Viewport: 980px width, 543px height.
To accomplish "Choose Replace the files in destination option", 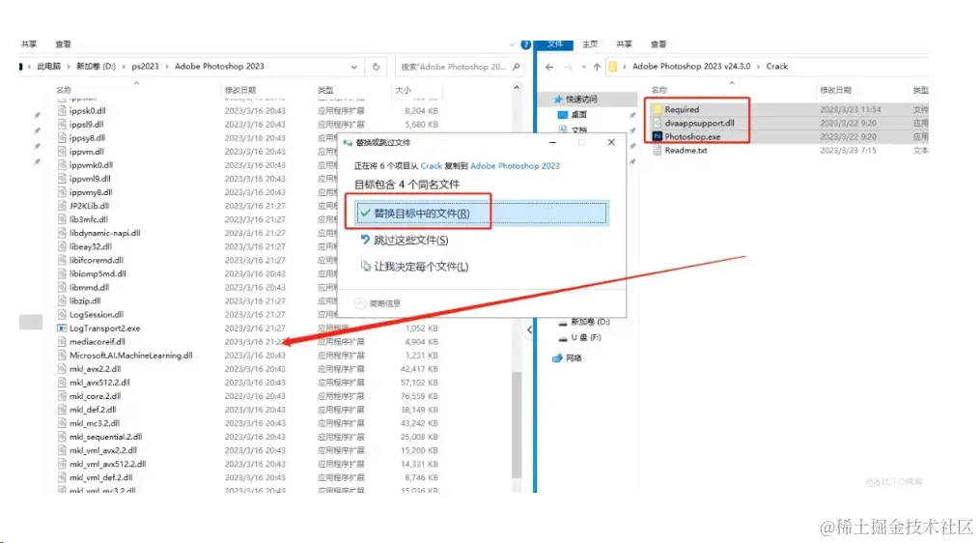I will (x=482, y=214).
